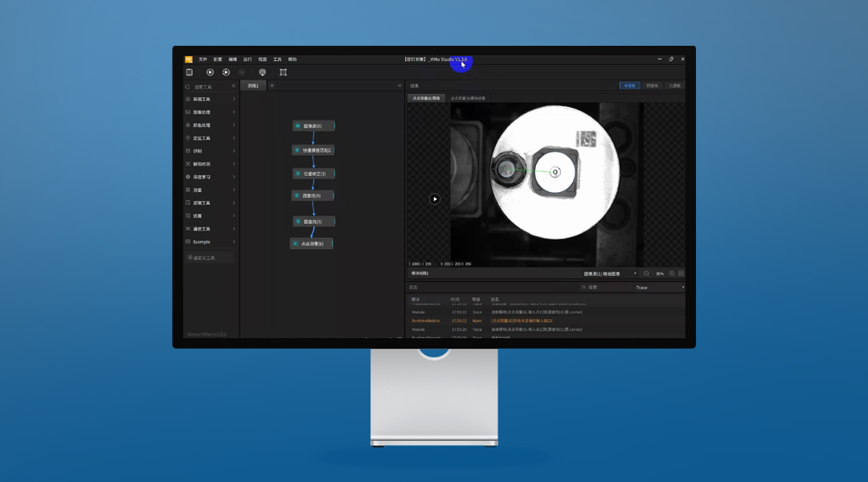The width and height of the screenshot is (868, 482).
Task: Click the square frame toolbar icon
Action: point(283,72)
